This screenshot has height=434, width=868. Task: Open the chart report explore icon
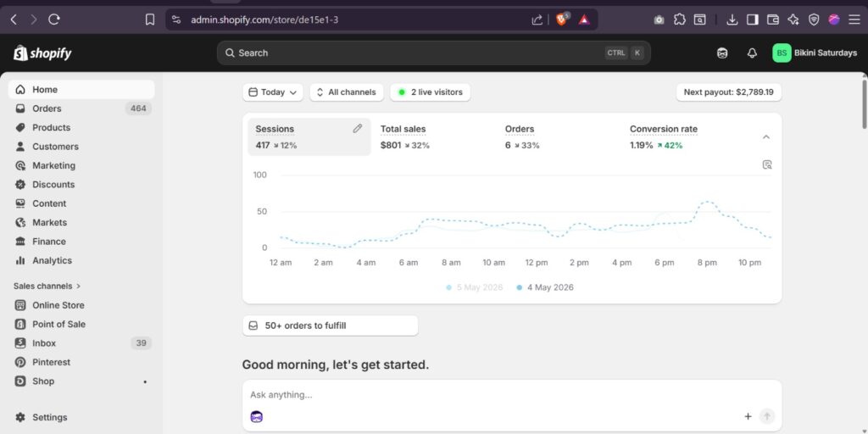(x=766, y=164)
